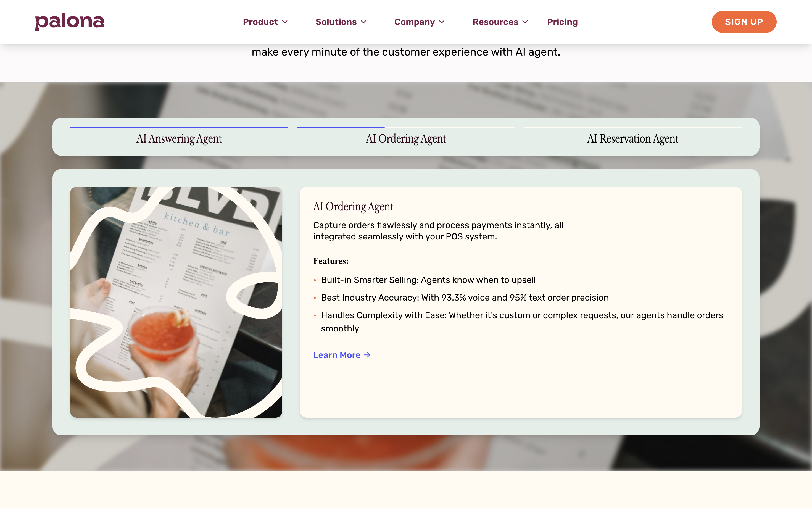Open the Solutions dropdown
This screenshot has height=508, width=812.
coord(336,22)
